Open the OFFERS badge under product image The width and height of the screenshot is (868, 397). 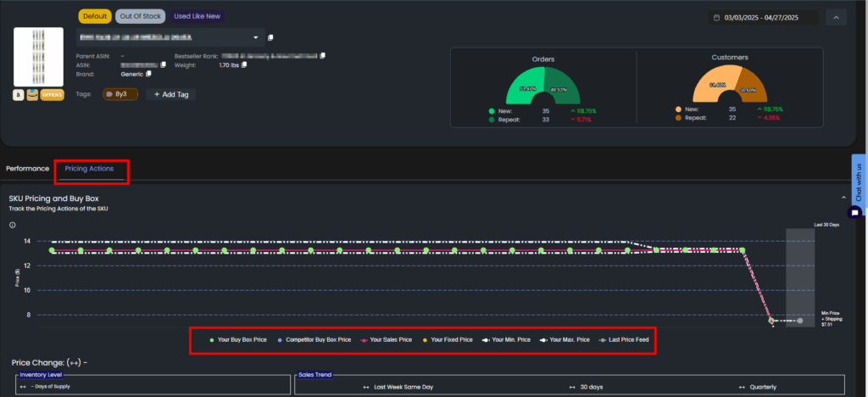coord(52,95)
